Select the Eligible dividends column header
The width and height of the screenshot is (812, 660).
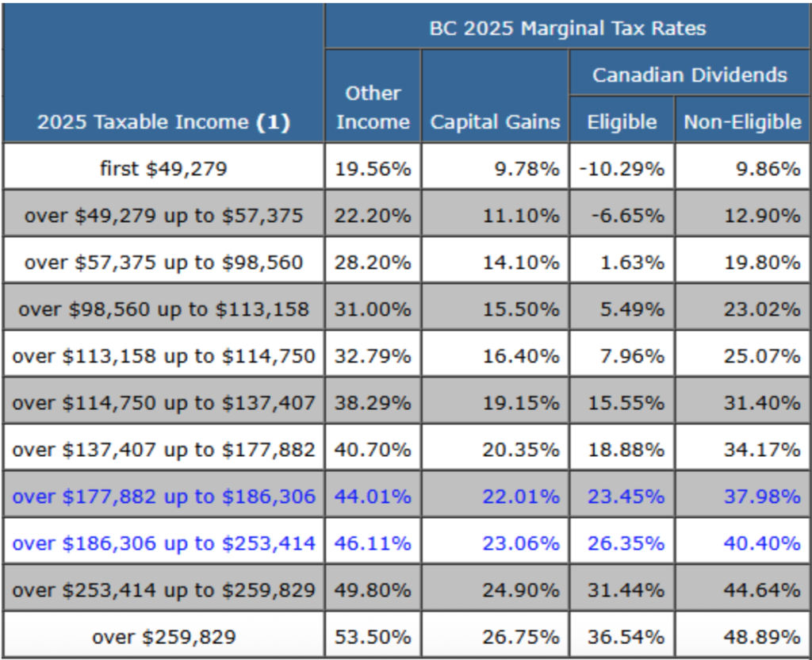(622, 122)
